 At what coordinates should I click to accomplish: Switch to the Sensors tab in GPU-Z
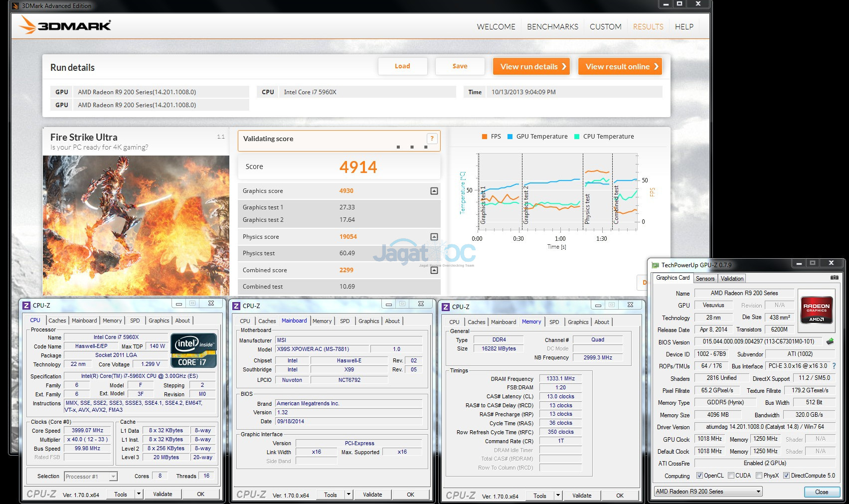pos(705,279)
